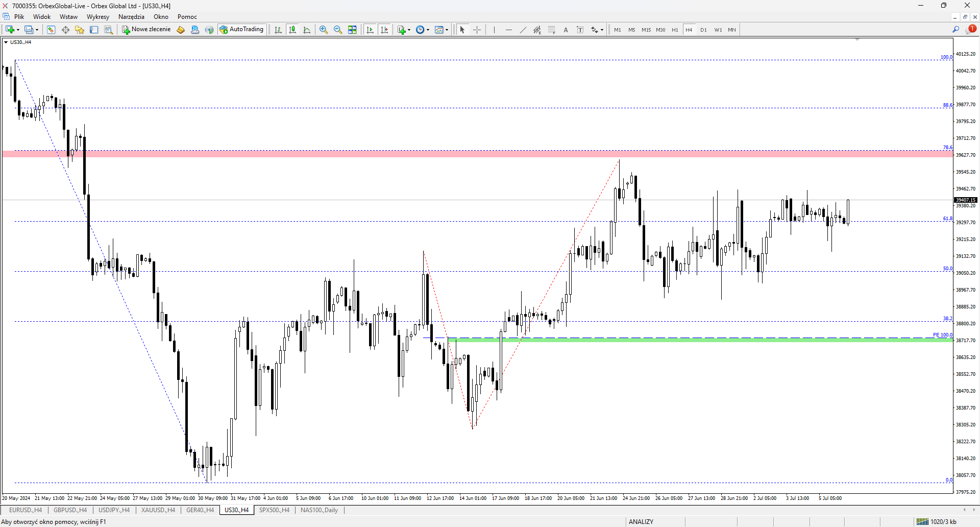Open the Okno menu

coord(161,17)
